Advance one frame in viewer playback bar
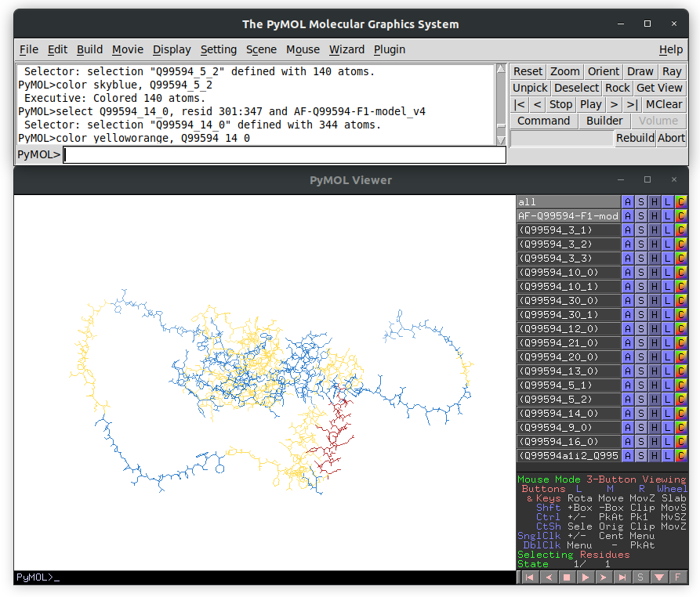 (x=604, y=577)
